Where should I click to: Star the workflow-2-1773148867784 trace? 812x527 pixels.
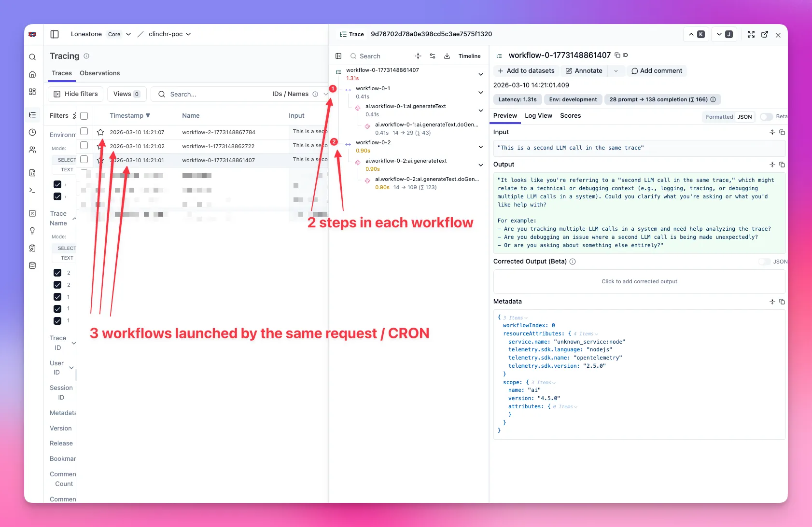100,132
